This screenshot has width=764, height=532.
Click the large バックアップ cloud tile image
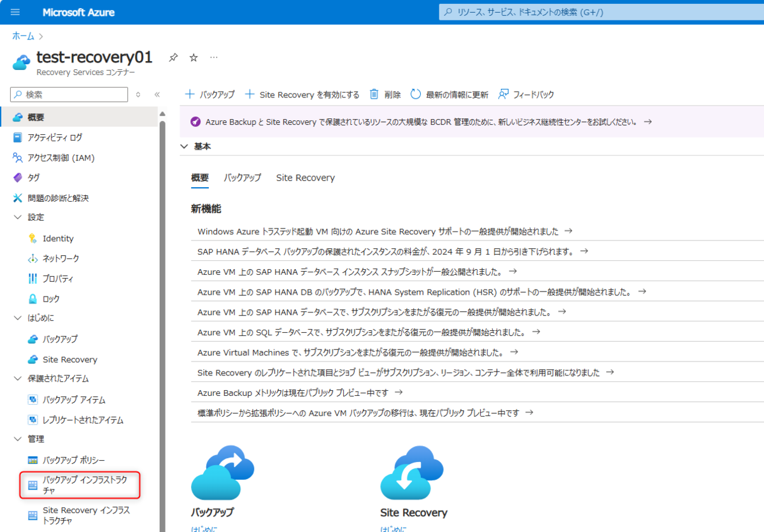click(x=222, y=472)
